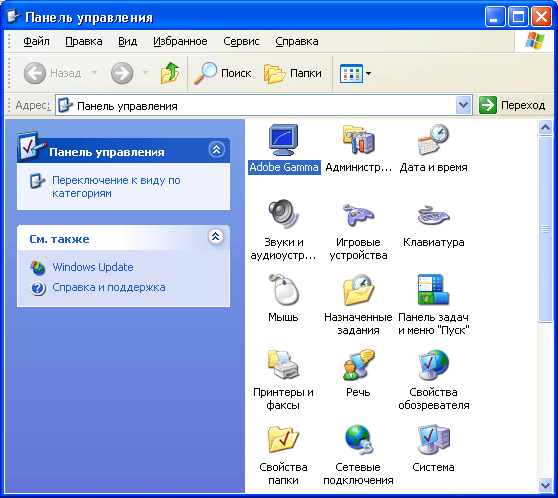Open the Views button dropdown arrow
Image resolution: width=558 pixels, height=498 pixels.
point(368,73)
